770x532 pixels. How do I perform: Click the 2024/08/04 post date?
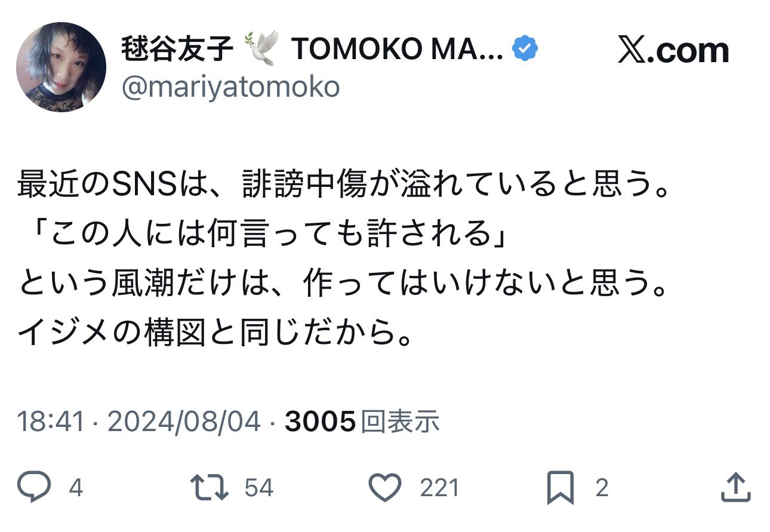[x=184, y=422]
